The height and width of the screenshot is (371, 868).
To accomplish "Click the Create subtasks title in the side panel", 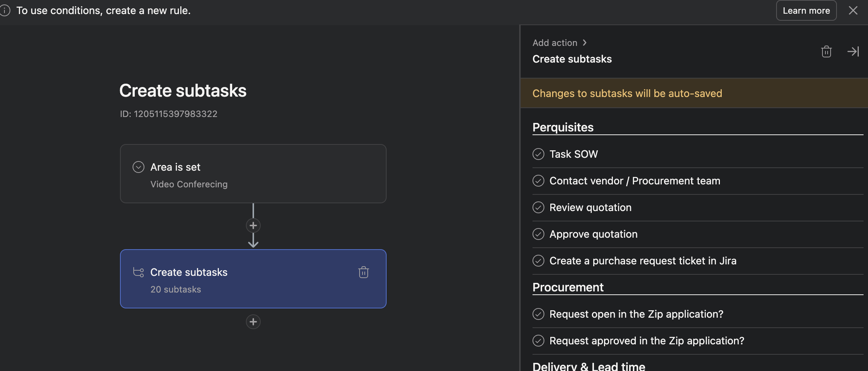I will 572,59.
